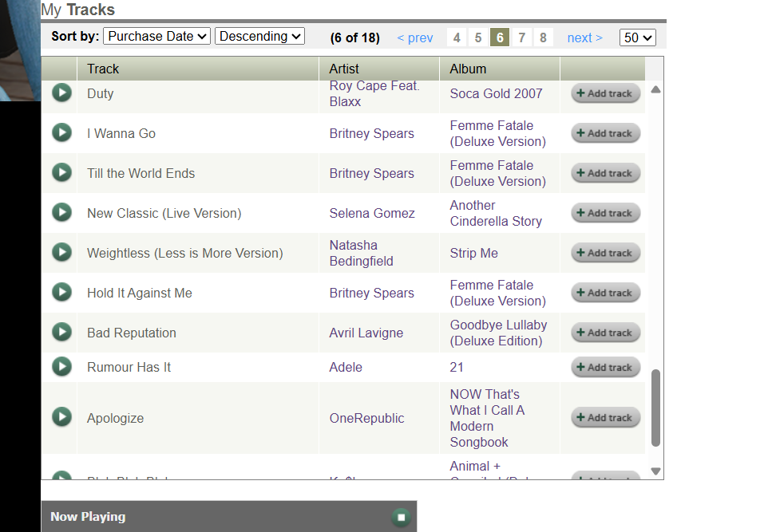Add track button for Duty
This screenshot has height=532, width=772.
point(605,93)
